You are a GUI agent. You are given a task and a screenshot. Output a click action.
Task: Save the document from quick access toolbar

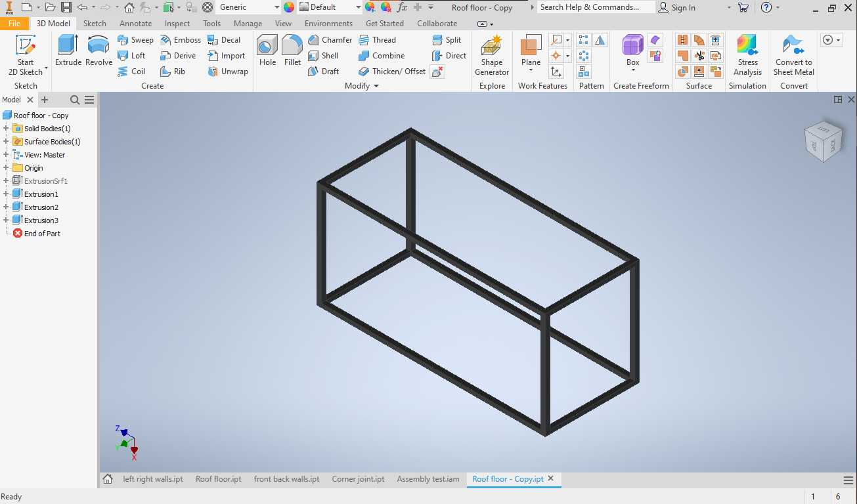(66, 7)
